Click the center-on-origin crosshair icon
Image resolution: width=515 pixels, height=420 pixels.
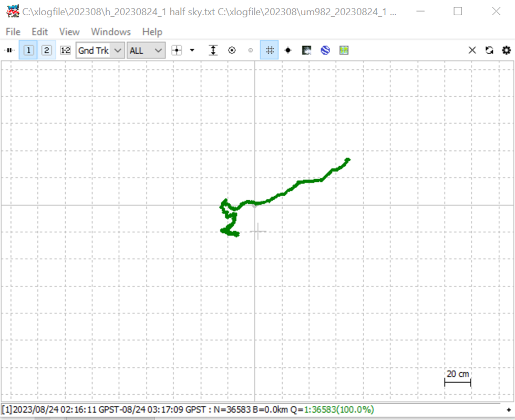pyautogui.click(x=177, y=50)
